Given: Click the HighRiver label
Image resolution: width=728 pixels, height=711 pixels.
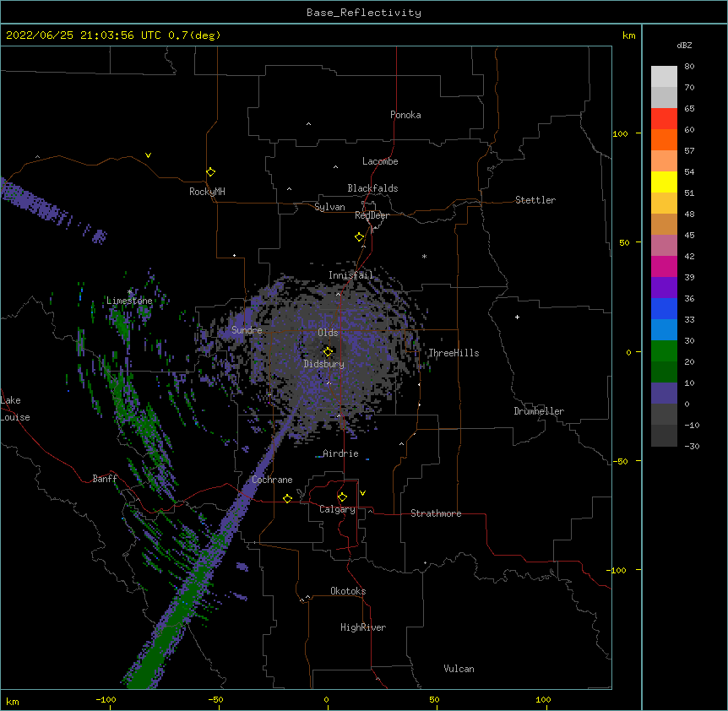Looking at the screenshot, I should pyautogui.click(x=363, y=627).
